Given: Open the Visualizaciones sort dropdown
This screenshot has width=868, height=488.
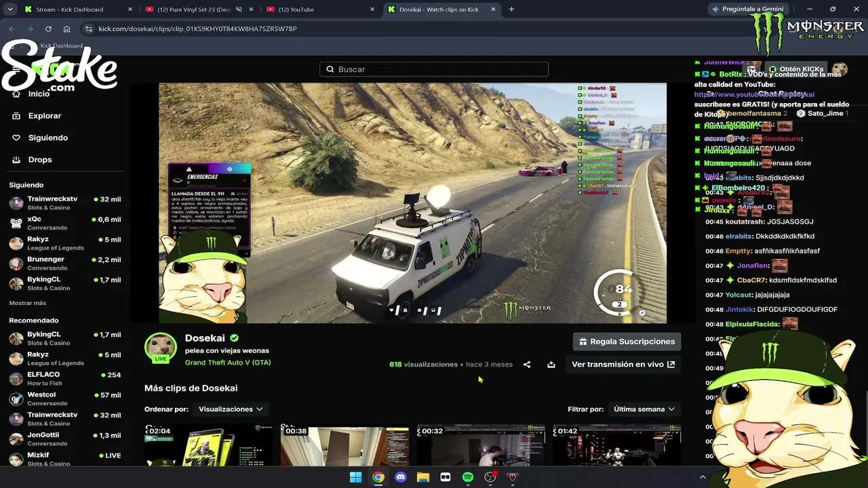Looking at the screenshot, I should coord(231,409).
